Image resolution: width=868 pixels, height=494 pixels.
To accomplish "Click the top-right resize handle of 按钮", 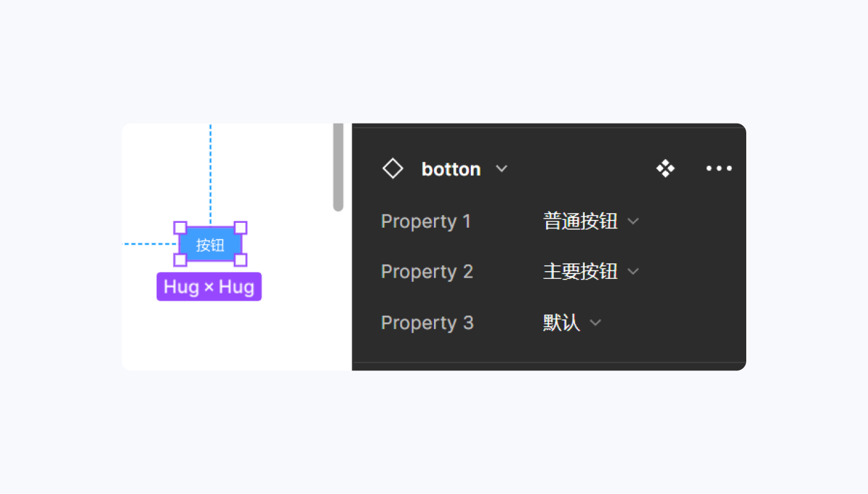I will [241, 228].
